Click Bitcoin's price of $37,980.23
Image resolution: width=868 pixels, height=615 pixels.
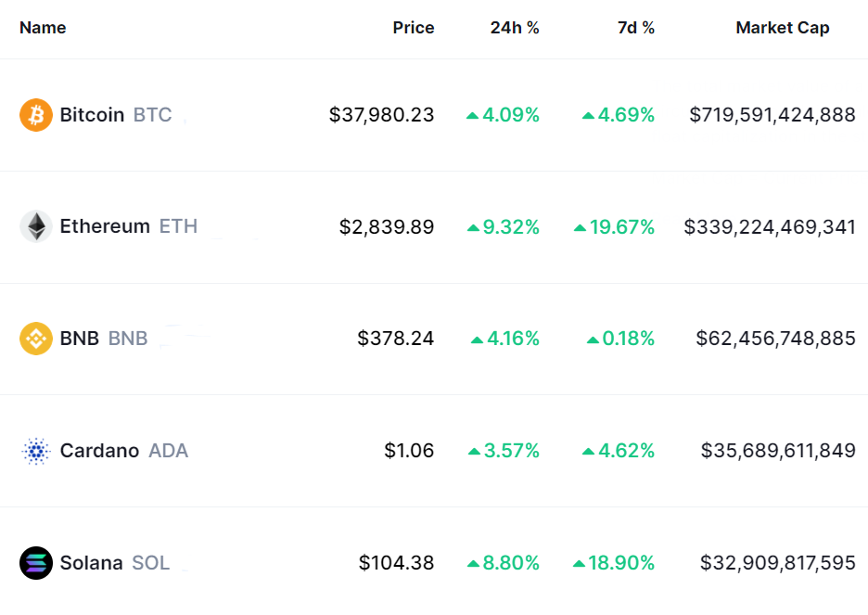381,115
